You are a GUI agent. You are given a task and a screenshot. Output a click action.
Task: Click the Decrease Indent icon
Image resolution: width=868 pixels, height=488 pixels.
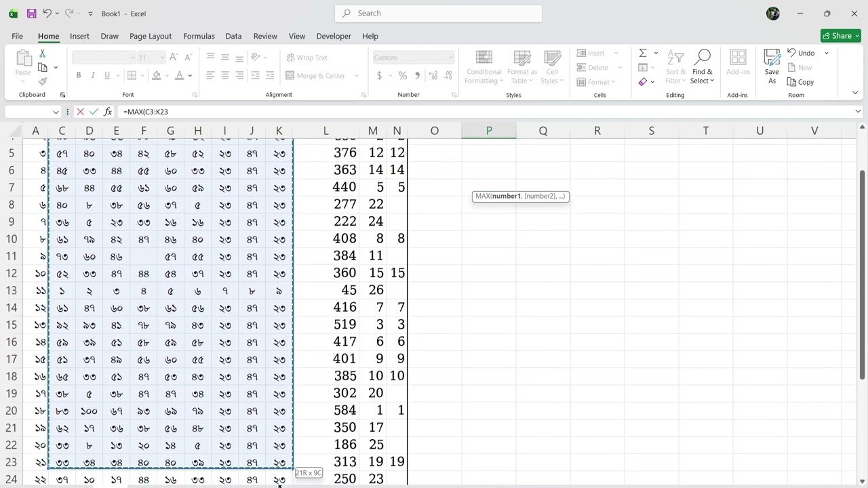click(x=256, y=75)
